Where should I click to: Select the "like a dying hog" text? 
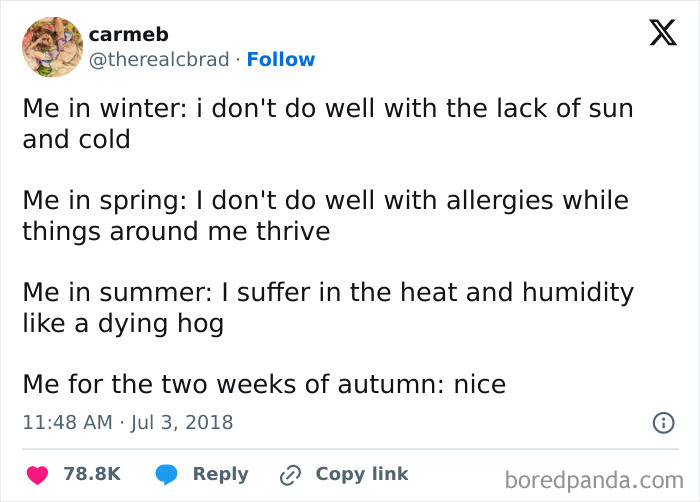[x=123, y=323]
